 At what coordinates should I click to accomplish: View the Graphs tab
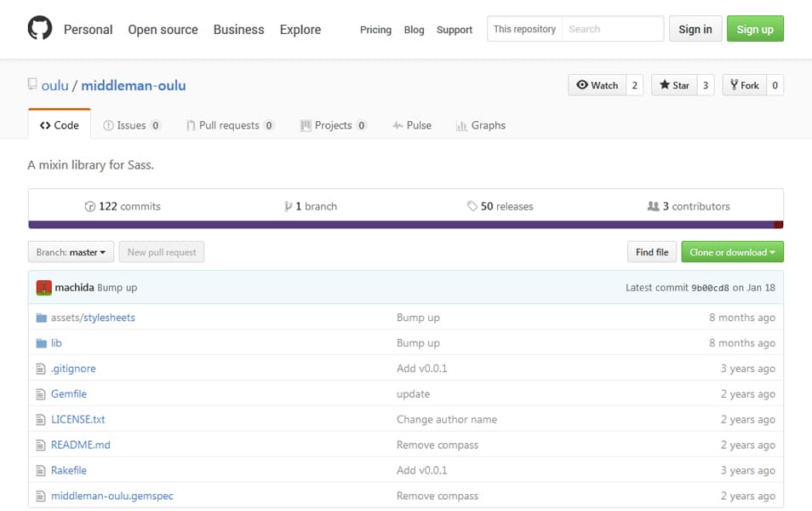[x=481, y=125]
